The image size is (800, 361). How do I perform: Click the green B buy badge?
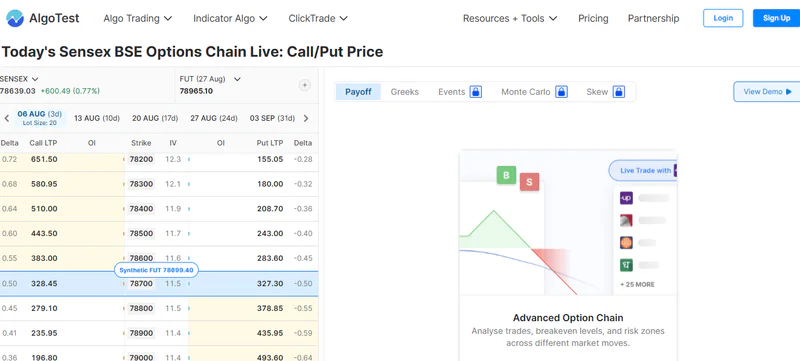click(x=506, y=175)
